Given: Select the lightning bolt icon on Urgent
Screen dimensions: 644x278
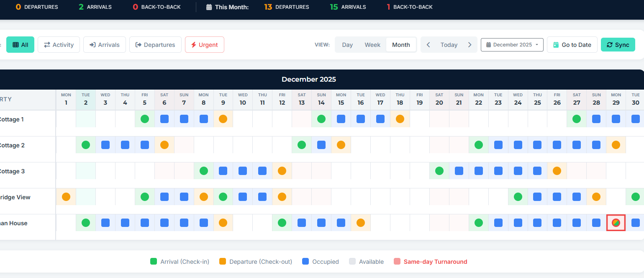Looking at the screenshot, I should click(x=194, y=44).
